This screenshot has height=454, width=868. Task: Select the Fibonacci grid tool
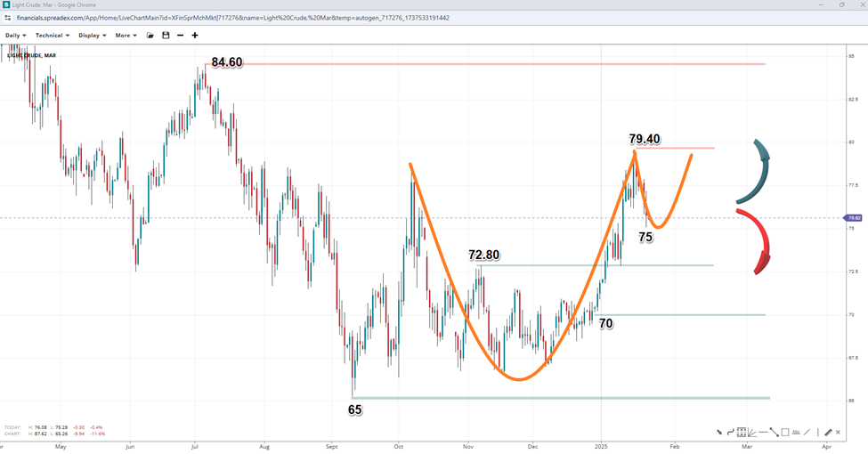coord(741,432)
